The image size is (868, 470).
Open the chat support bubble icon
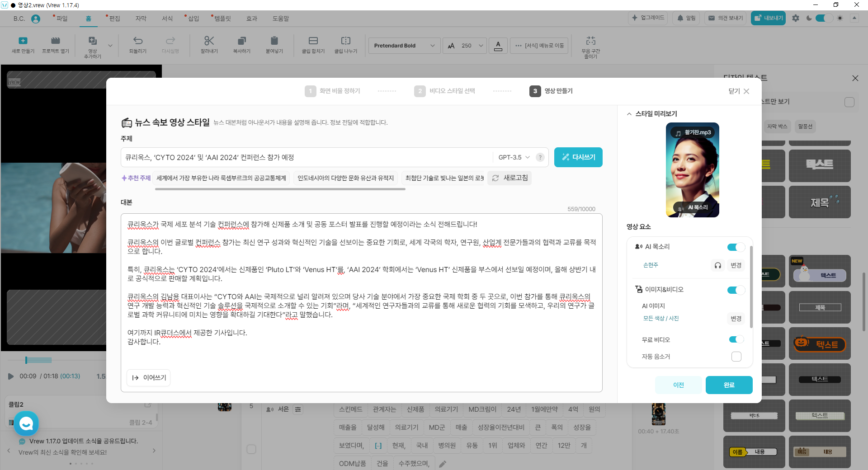[x=26, y=423]
